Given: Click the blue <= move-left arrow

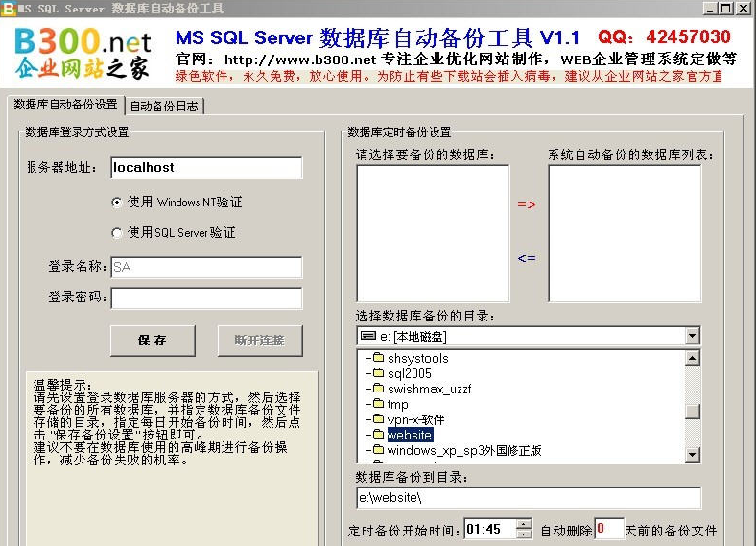Looking at the screenshot, I should point(527,258).
